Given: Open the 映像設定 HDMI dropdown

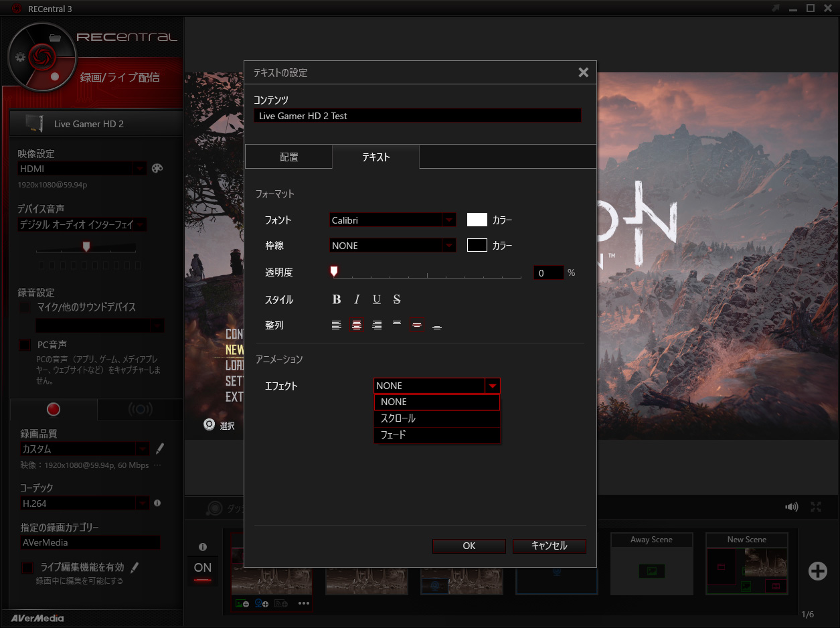Looking at the screenshot, I should 82,169.
